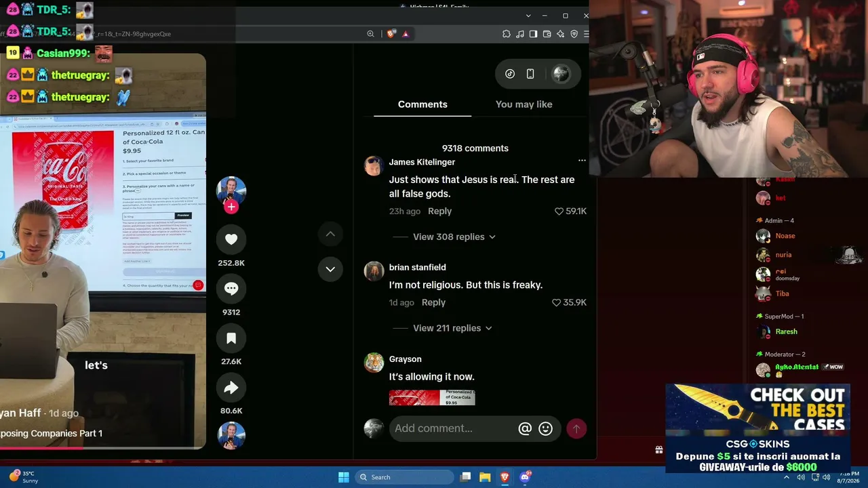Expand View 308 replies

click(x=454, y=237)
